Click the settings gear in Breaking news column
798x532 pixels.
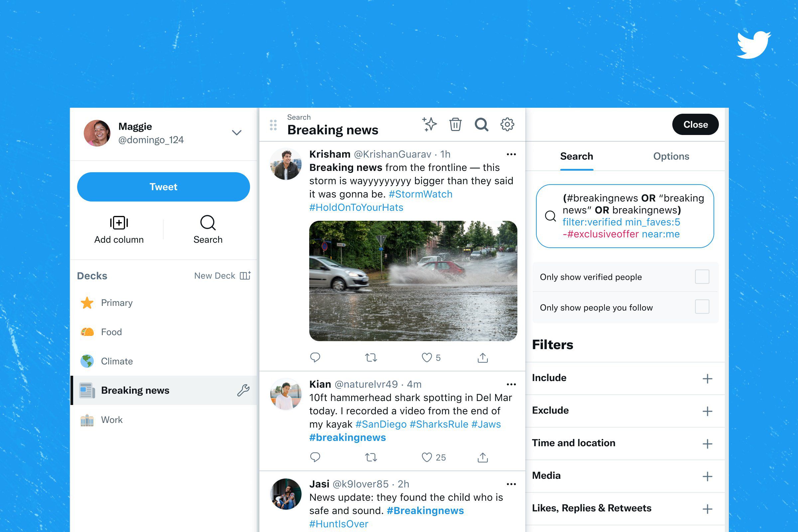pyautogui.click(x=507, y=125)
